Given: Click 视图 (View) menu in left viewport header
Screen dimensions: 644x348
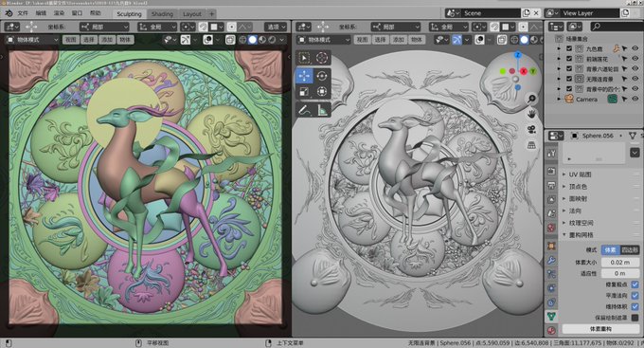Looking at the screenshot, I should coord(71,40).
